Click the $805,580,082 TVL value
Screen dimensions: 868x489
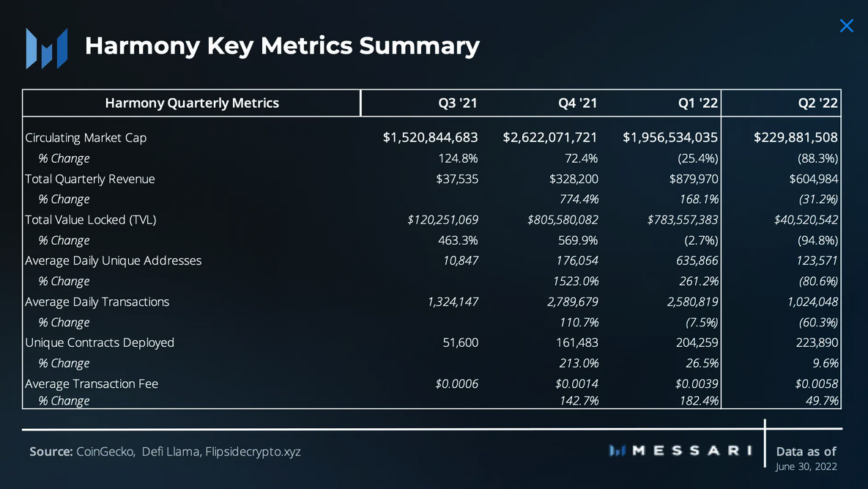[563, 220]
